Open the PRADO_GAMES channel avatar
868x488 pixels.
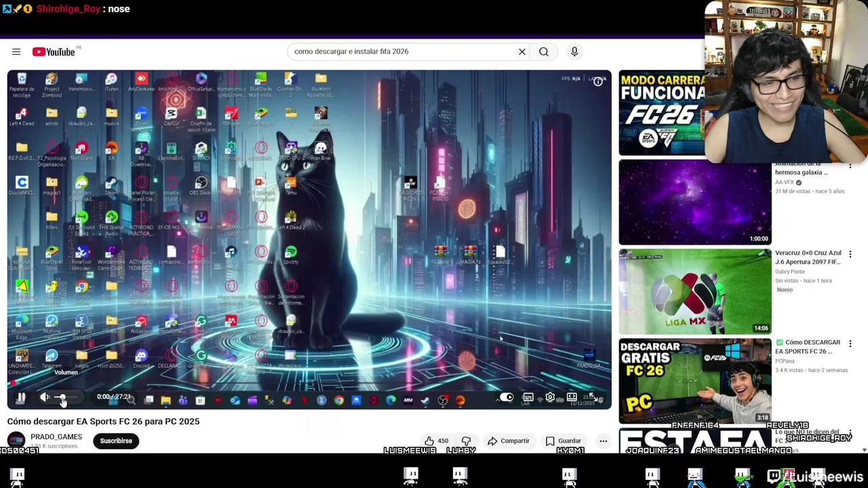click(16, 441)
